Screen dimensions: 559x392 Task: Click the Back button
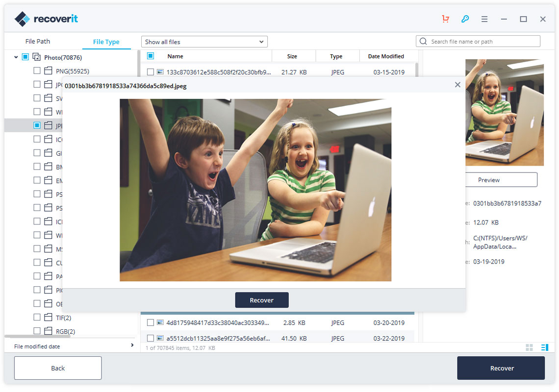[x=57, y=368]
